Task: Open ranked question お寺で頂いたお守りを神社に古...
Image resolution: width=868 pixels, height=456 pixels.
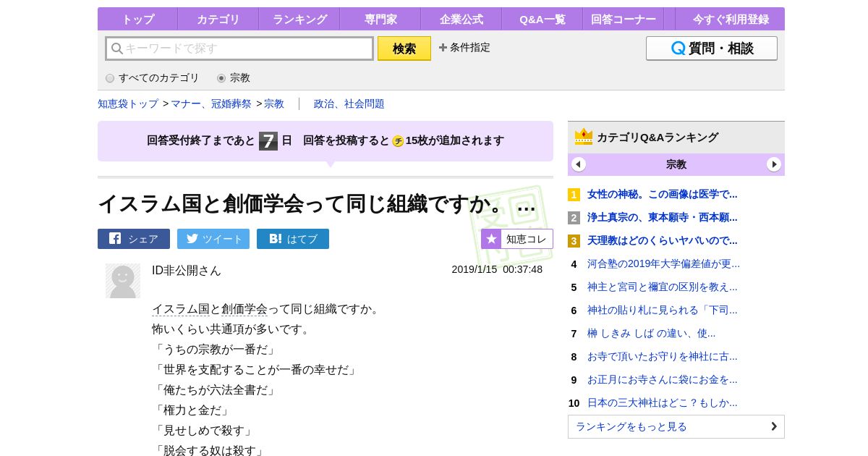Action: point(663,356)
